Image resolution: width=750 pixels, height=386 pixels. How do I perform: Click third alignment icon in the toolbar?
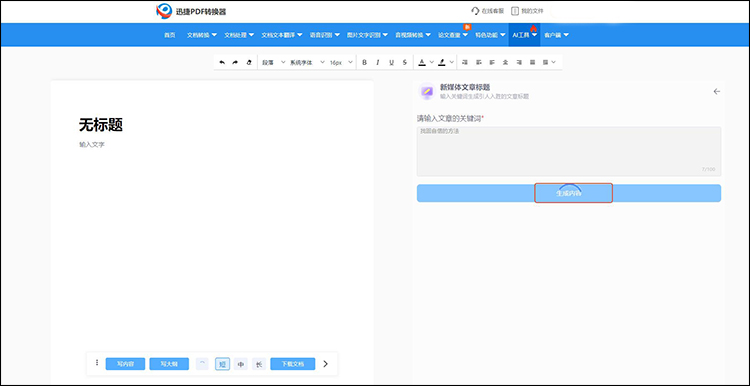[492, 62]
